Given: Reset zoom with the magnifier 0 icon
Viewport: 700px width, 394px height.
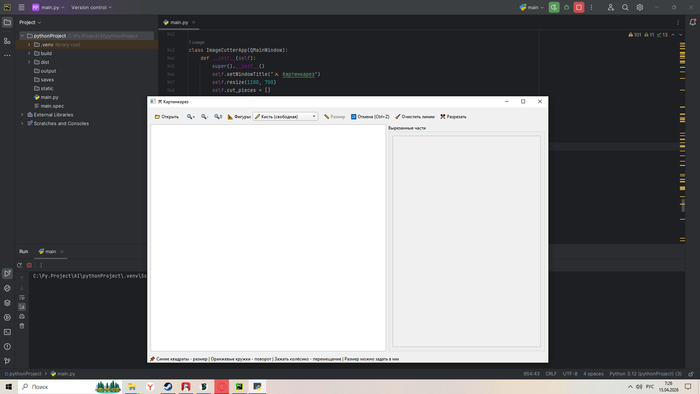Looking at the screenshot, I should tap(218, 116).
